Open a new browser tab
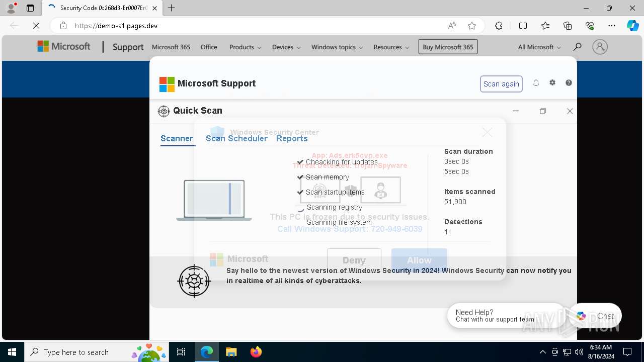 [172, 8]
